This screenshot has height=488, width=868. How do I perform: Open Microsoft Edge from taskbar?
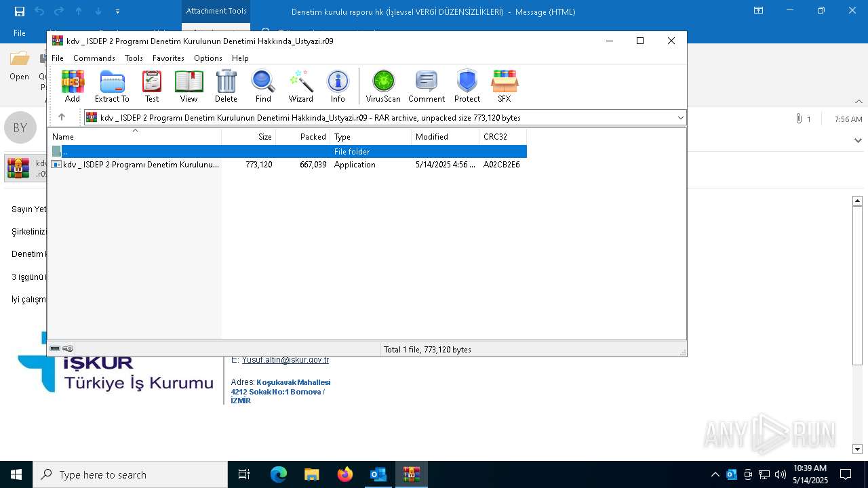(279, 474)
